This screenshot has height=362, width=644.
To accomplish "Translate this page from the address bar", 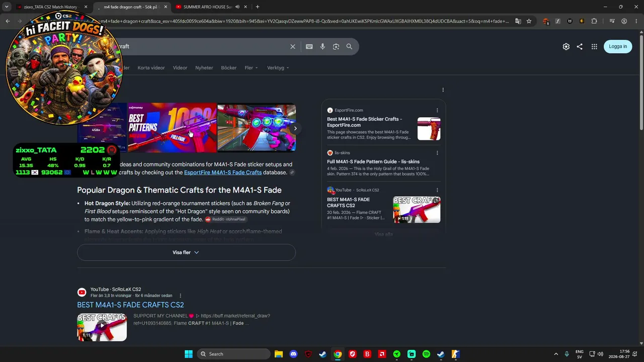I will point(518,21).
